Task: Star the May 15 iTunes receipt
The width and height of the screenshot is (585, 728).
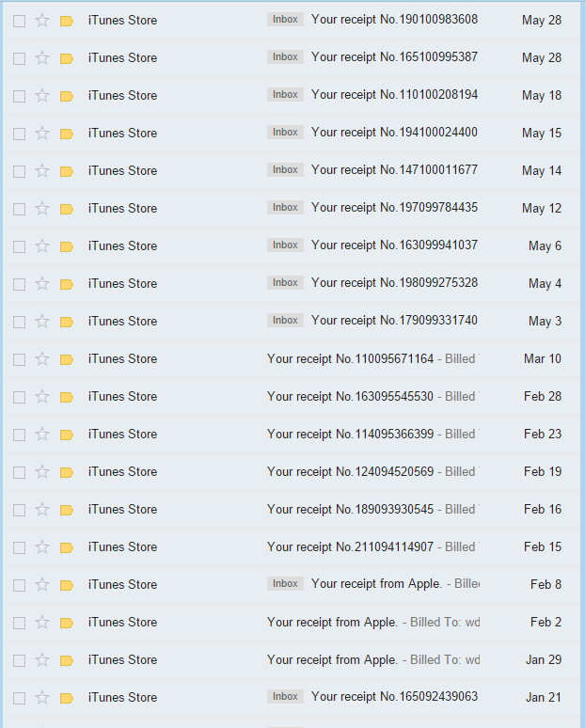Action: [42, 134]
